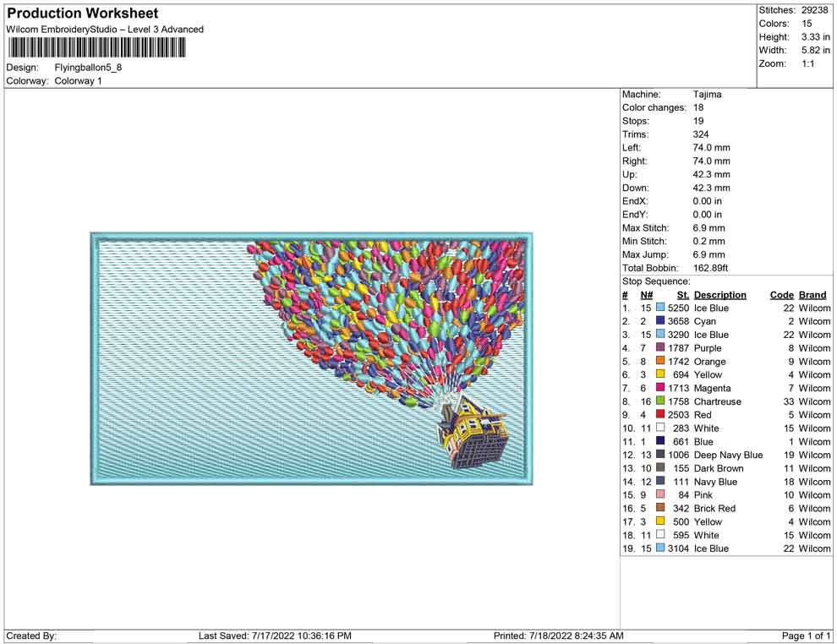Viewport: 837px width, 644px height.
Task: Pick the Red color swatch in stop 9
Action: 660,414
